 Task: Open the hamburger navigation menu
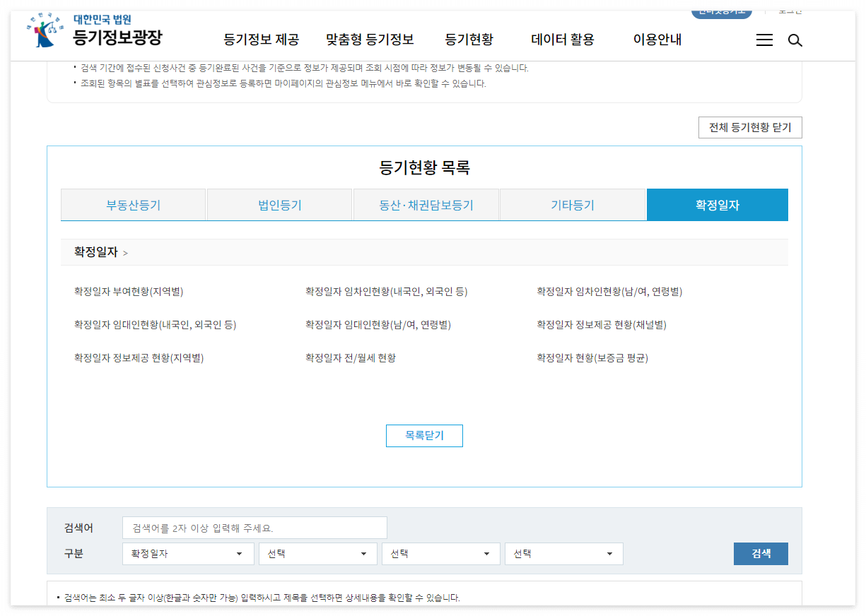point(764,40)
